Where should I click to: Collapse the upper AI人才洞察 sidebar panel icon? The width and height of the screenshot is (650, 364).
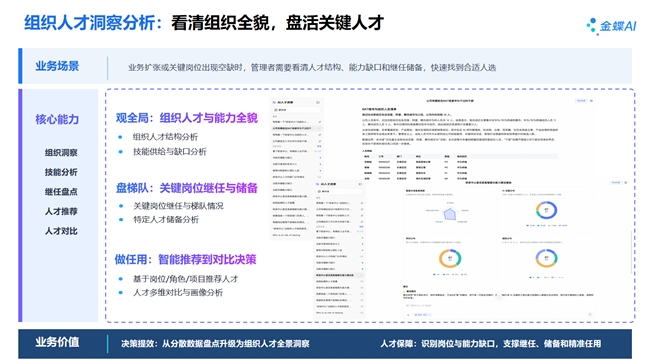click(318, 102)
